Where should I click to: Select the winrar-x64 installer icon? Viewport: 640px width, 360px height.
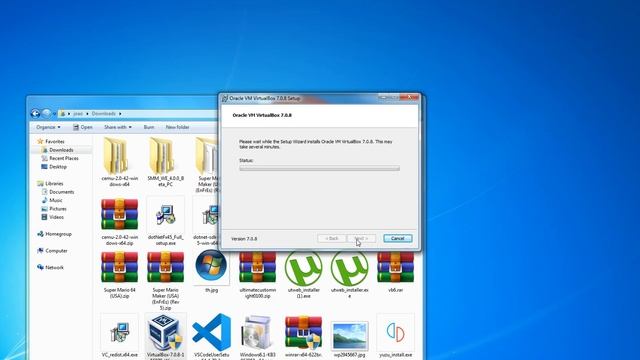(x=303, y=332)
